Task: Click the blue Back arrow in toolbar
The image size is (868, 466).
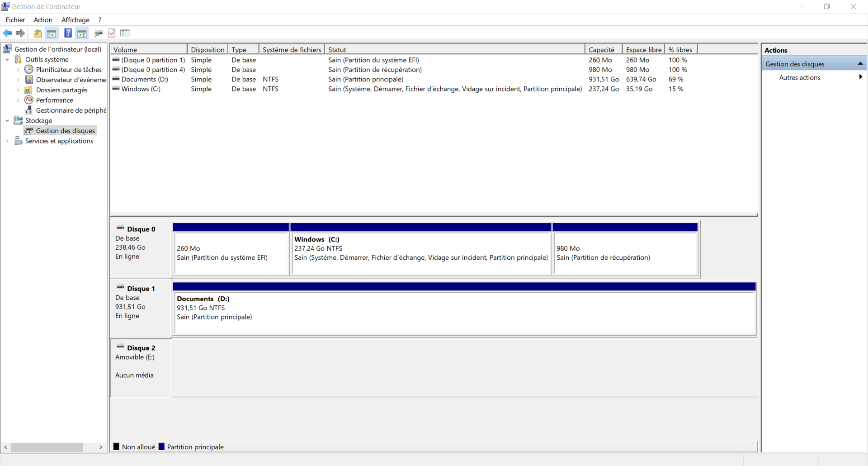Action: [7, 33]
